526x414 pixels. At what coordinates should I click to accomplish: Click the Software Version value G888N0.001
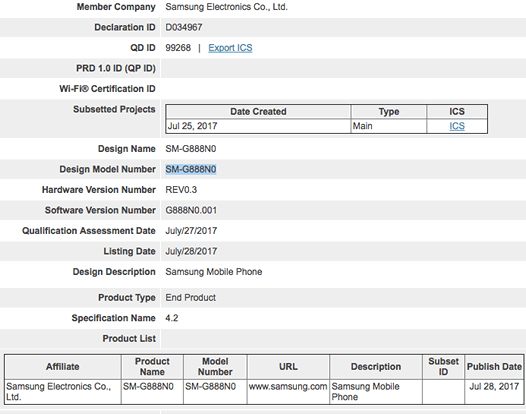tap(191, 210)
